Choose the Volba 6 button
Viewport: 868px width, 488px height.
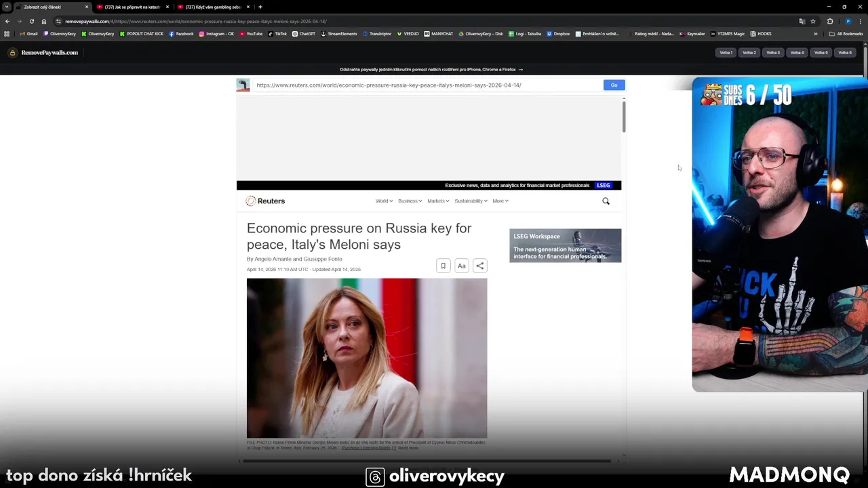click(845, 52)
